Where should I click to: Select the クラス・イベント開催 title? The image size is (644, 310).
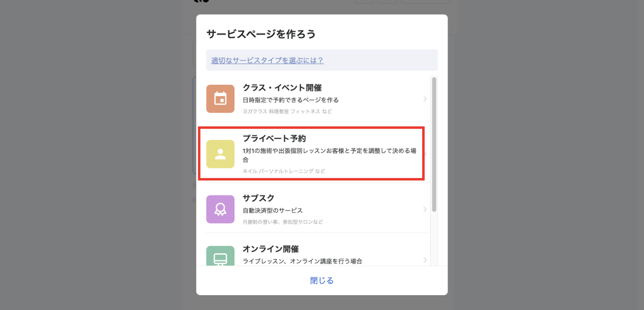(282, 88)
